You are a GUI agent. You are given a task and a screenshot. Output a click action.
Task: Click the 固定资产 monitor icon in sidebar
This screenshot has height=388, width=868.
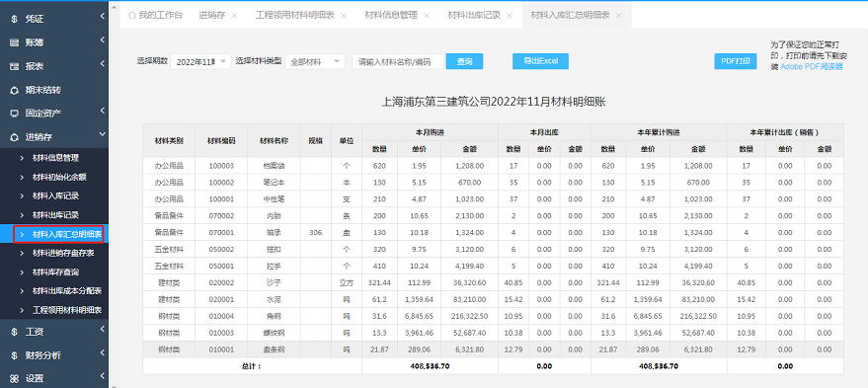[15, 114]
